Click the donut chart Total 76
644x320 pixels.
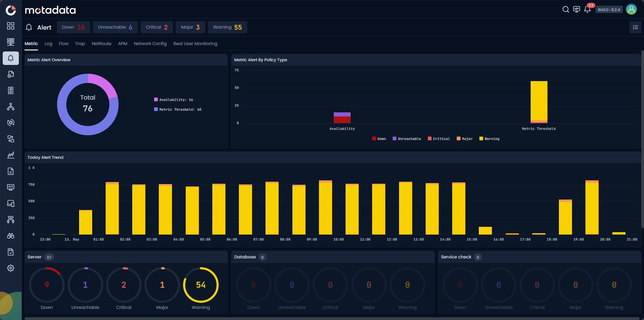(x=88, y=104)
